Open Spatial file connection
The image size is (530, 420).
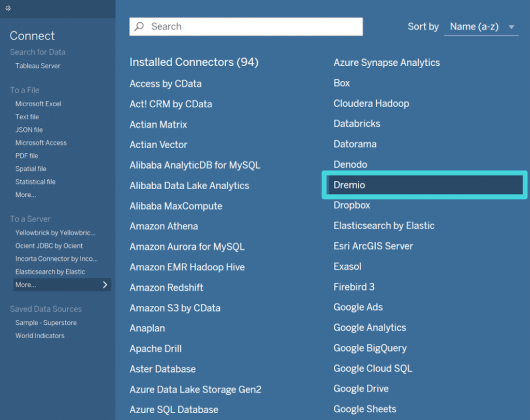click(31, 169)
